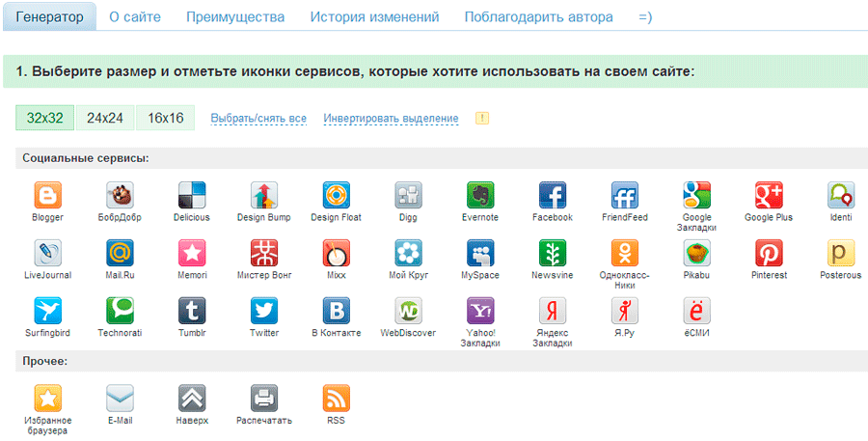868x441 pixels.
Task: Select the Newsvine icon
Action: [553, 253]
